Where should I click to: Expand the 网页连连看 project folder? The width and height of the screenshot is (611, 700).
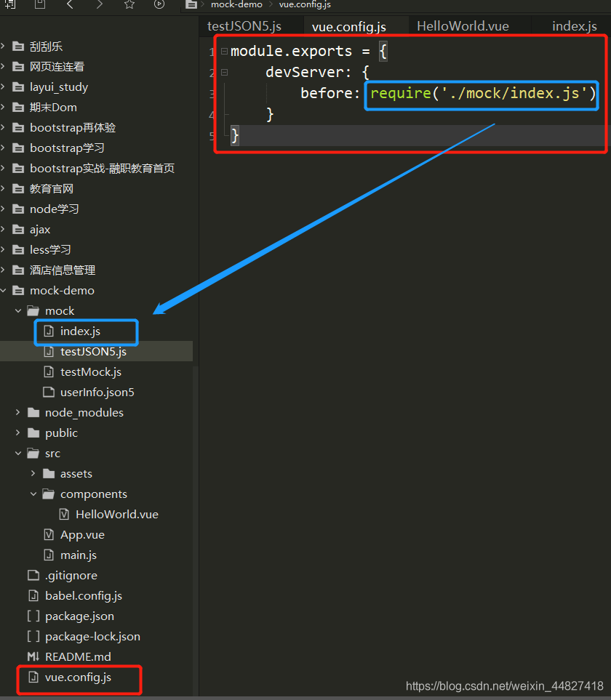tap(3, 67)
